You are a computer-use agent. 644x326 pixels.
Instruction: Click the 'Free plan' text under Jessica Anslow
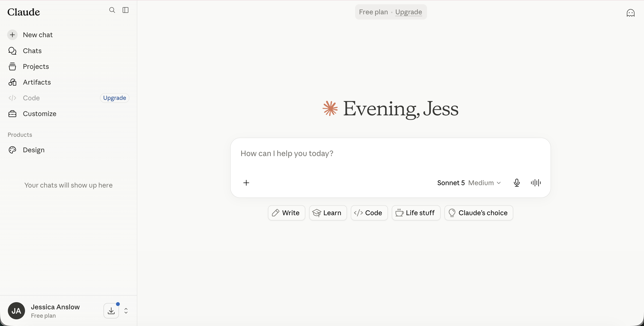(x=43, y=316)
